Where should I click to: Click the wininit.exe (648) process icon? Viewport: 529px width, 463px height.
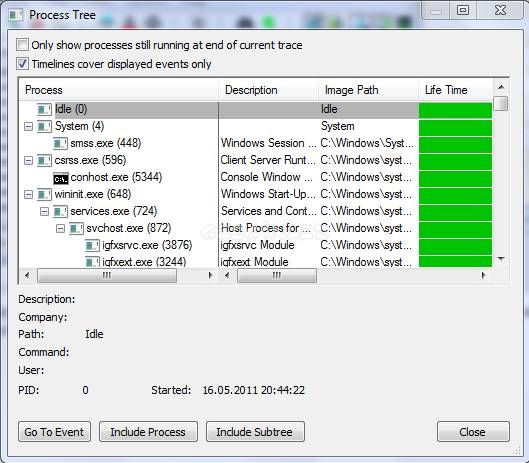44,194
